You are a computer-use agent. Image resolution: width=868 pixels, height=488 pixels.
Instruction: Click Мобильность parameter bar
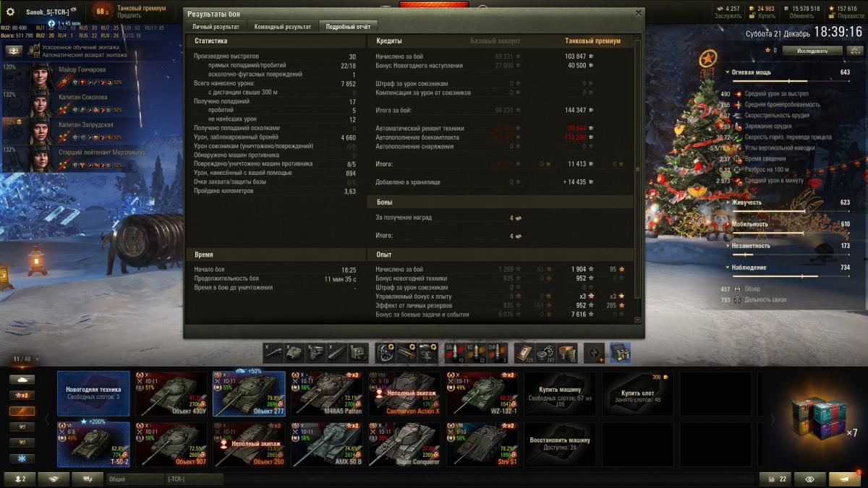pyautogui.click(x=790, y=233)
